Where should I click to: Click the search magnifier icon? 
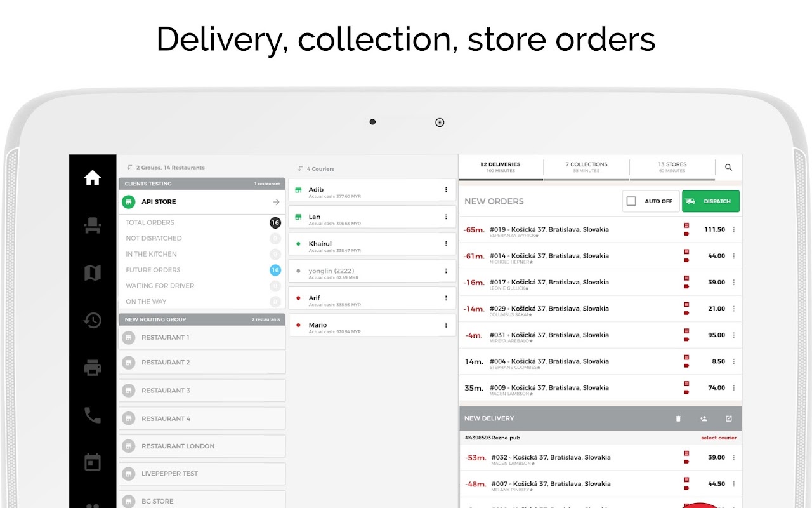(728, 168)
